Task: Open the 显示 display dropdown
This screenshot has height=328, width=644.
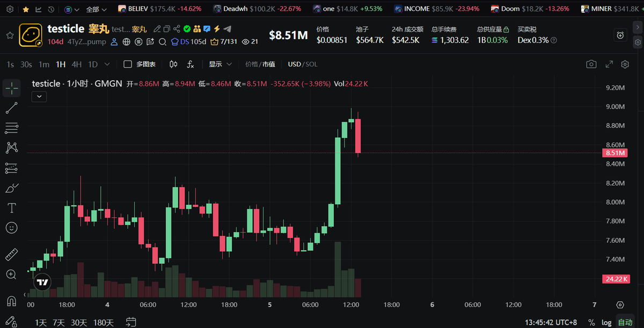Action: tap(220, 64)
